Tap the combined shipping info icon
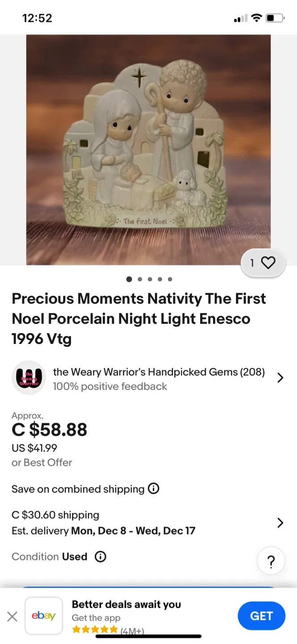 pyautogui.click(x=153, y=489)
